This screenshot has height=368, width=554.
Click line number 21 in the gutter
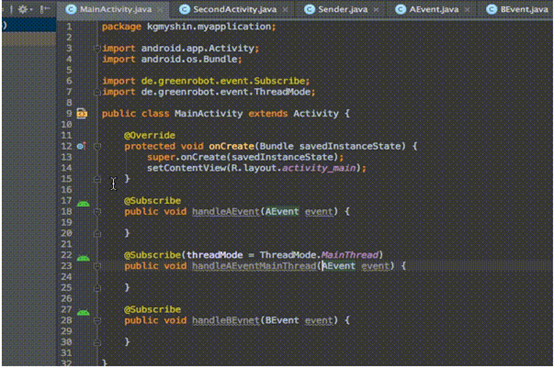click(66, 244)
